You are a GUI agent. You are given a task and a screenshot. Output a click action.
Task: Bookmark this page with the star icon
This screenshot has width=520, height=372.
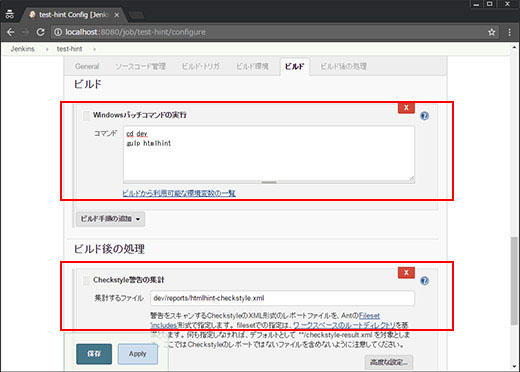492,32
